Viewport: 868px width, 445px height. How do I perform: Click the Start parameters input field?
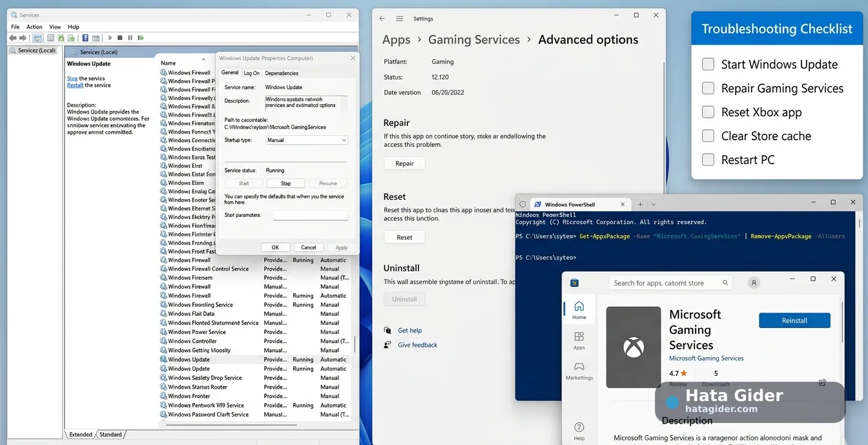click(311, 215)
